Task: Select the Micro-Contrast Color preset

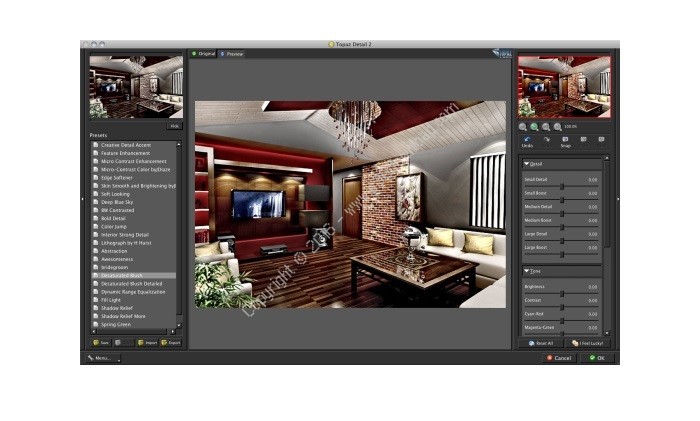Action: coord(134,170)
